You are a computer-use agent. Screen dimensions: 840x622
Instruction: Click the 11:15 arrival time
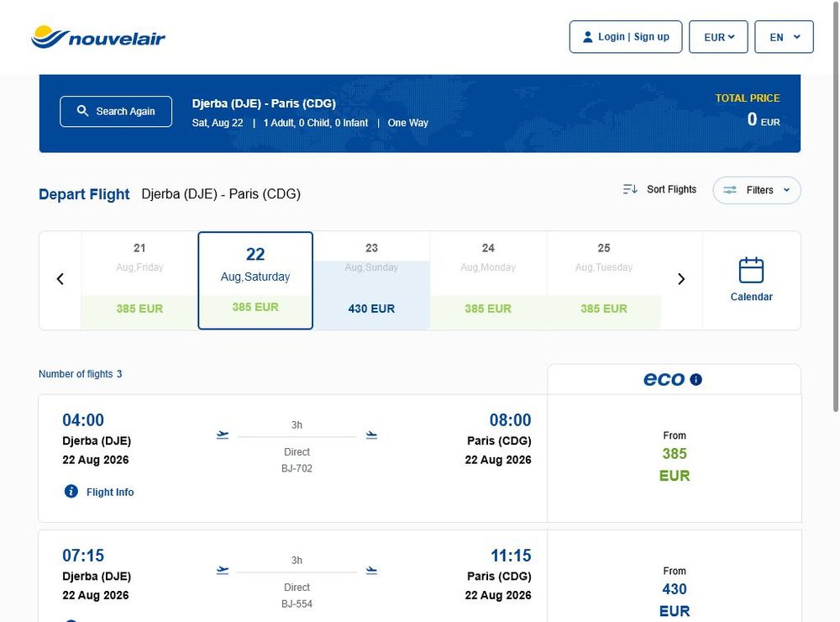[511, 556]
